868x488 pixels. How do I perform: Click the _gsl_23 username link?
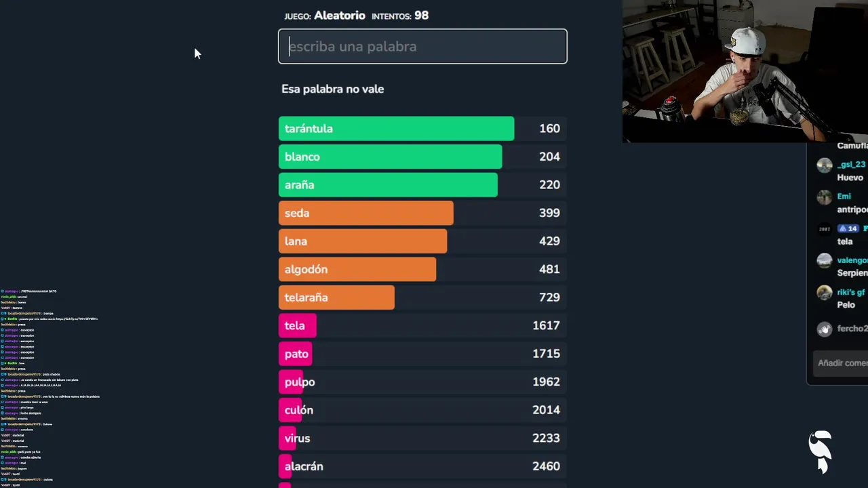coord(851,165)
